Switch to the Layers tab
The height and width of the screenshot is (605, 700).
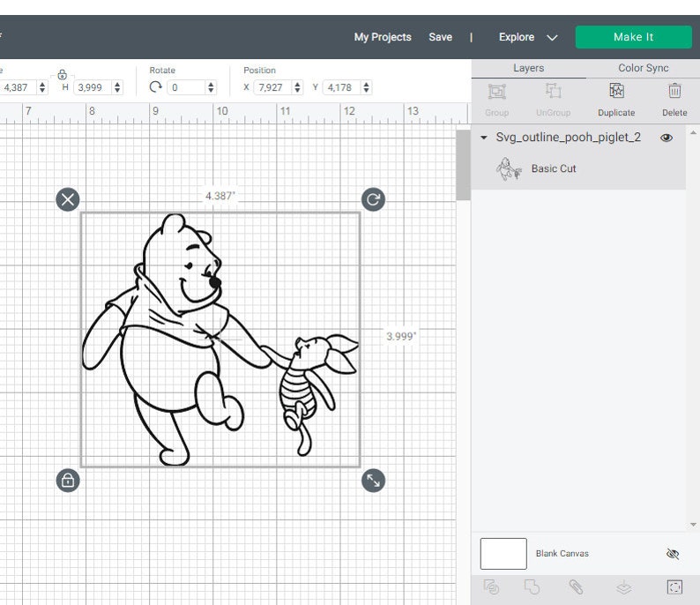click(x=529, y=68)
